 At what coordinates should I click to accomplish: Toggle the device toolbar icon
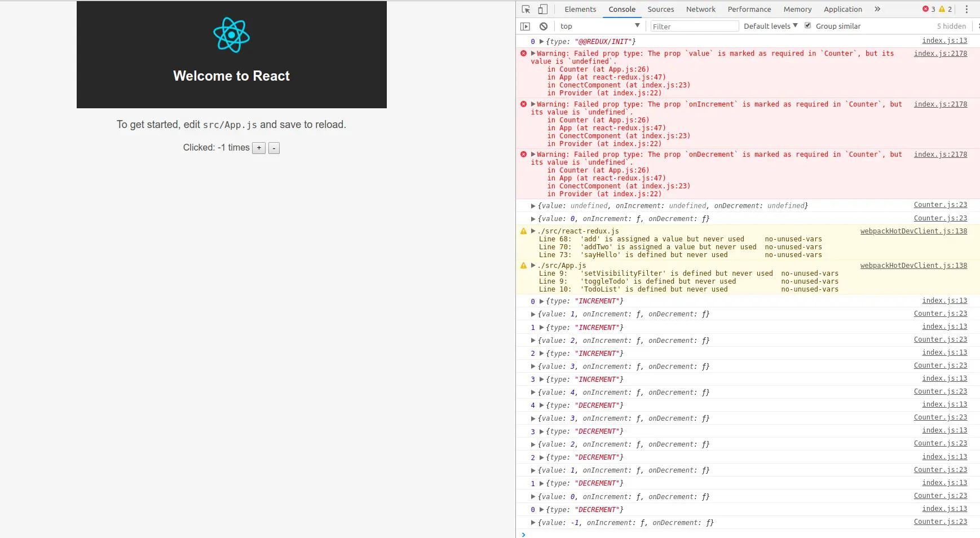[542, 10]
